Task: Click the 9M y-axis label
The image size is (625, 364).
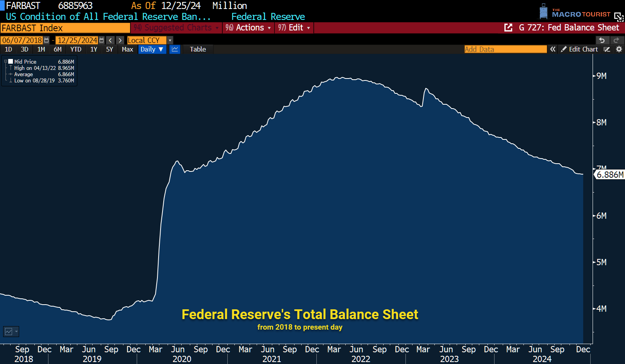Action: [602, 76]
